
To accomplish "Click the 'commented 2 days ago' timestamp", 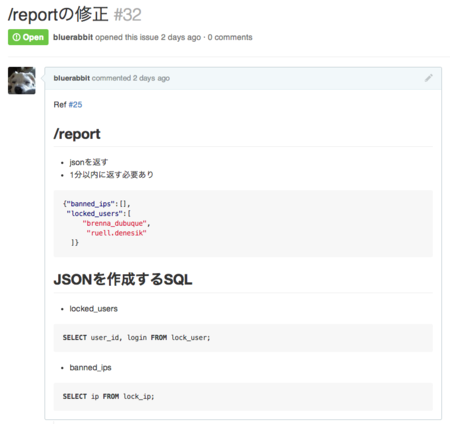I will [131, 78].
